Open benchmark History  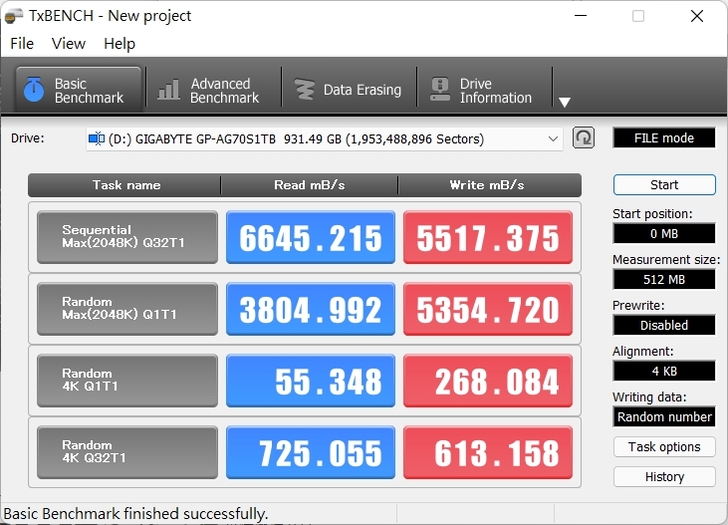point(663,477)
